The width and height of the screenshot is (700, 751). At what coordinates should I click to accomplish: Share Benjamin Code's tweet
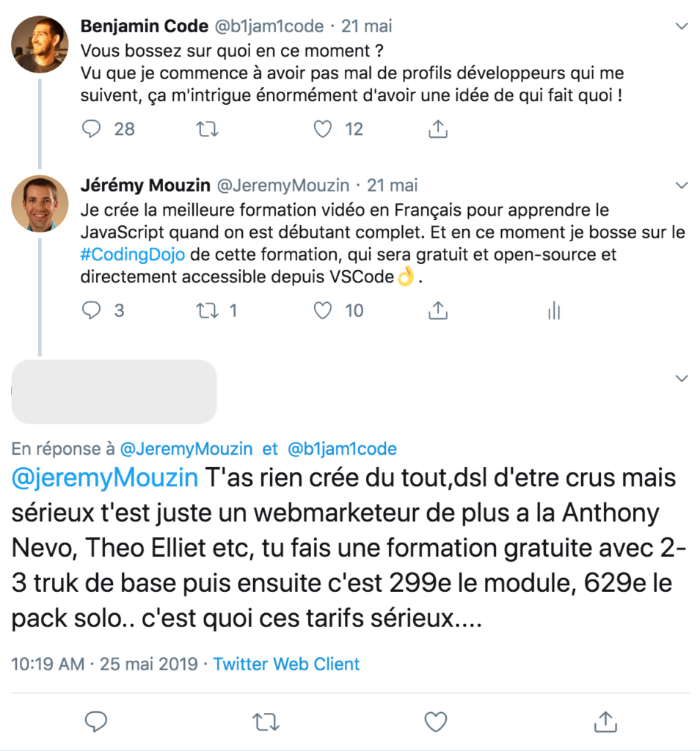[438, 130]
